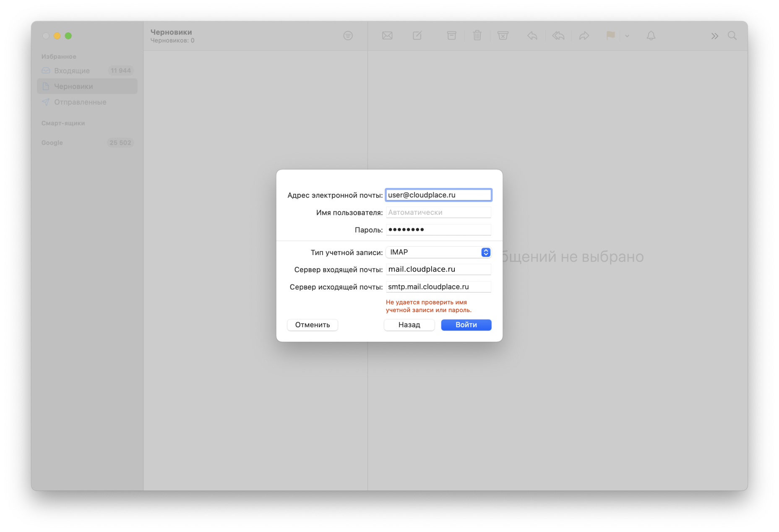Expand the flag color chevron menu
The width and height of the screenshot is (779, 532).
(627, 36)
